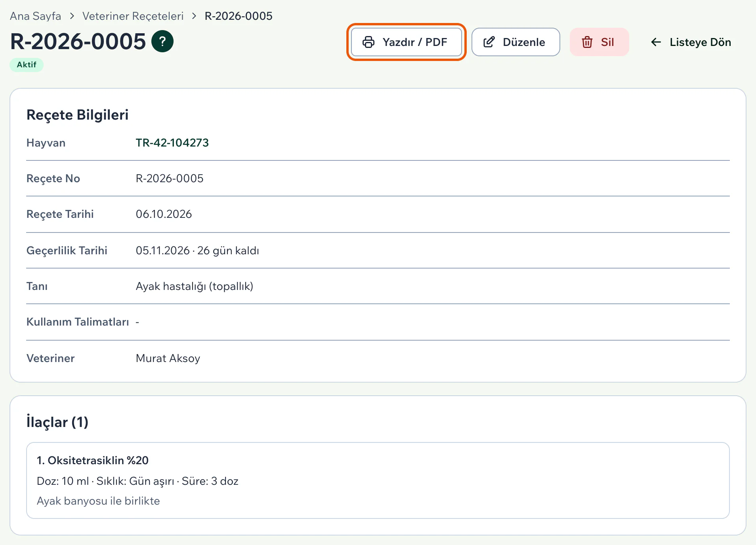Return to list via Listeye Dön
Screen dimensions: 756x545
coord(691,42)
